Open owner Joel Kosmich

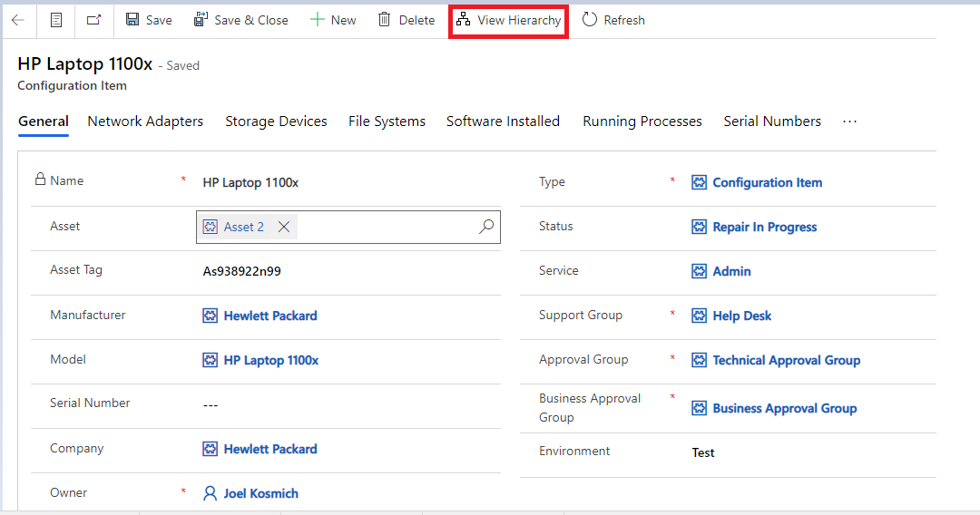[260, 494]
